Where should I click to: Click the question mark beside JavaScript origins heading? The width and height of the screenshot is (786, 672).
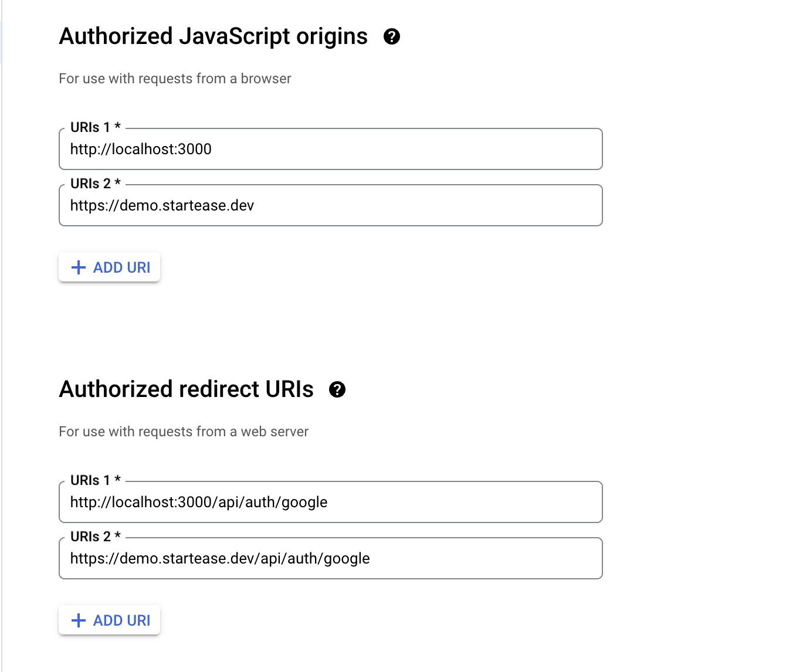(392, 37)
